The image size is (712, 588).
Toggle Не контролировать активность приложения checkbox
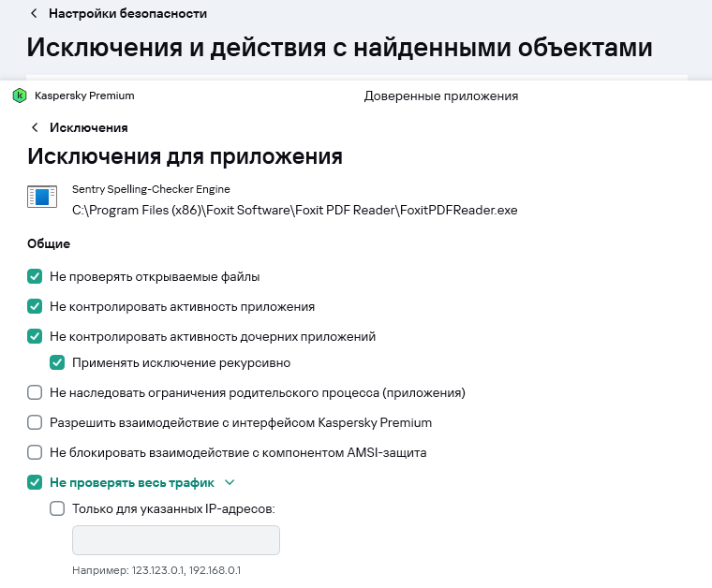point(35,306)
